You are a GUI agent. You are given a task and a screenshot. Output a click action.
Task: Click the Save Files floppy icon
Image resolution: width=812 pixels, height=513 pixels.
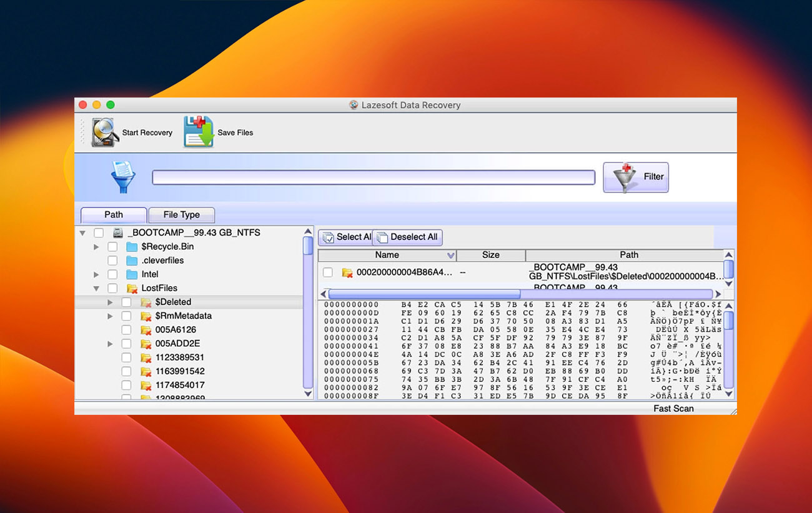pyautogui.click(x=199, y=132)
